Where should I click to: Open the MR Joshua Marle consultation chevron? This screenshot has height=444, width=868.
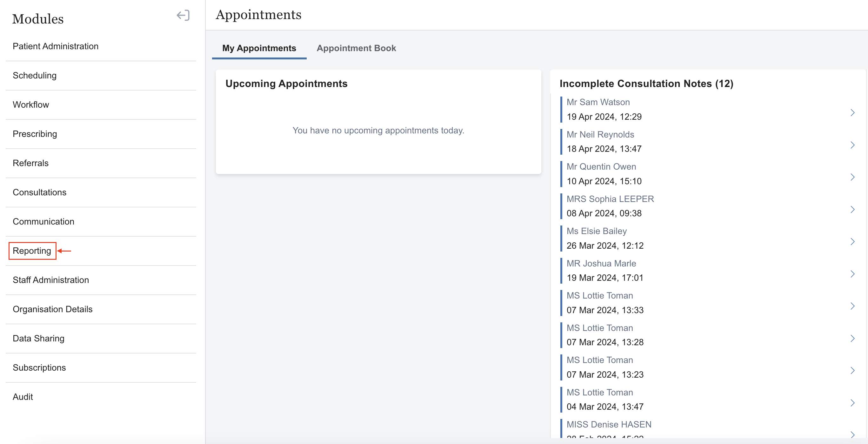[x=852, y=274]
